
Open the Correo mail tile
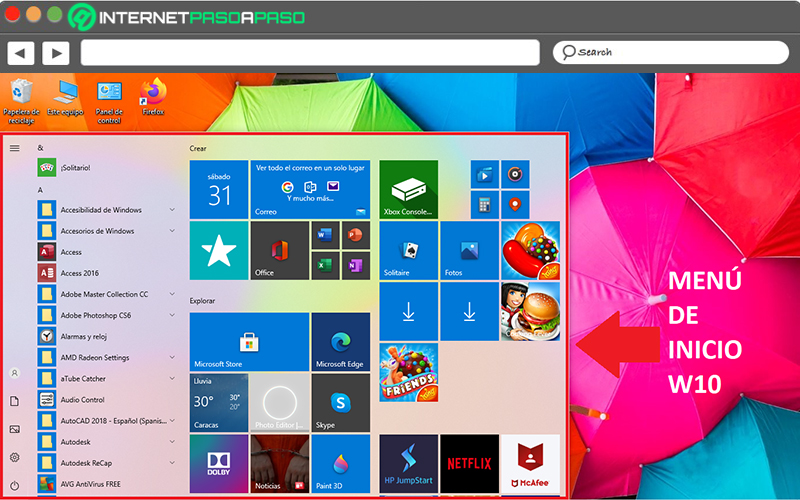coord(310,190)
